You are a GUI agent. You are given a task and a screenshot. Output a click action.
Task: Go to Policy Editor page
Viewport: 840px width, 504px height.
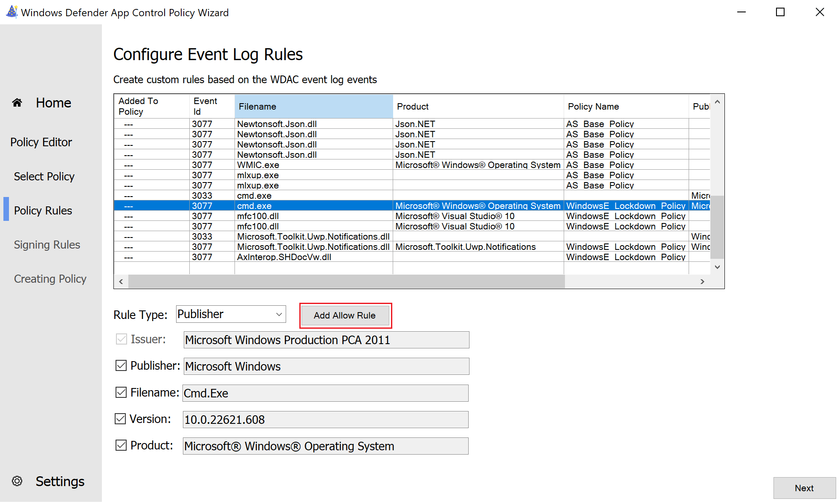coord(41,142)
